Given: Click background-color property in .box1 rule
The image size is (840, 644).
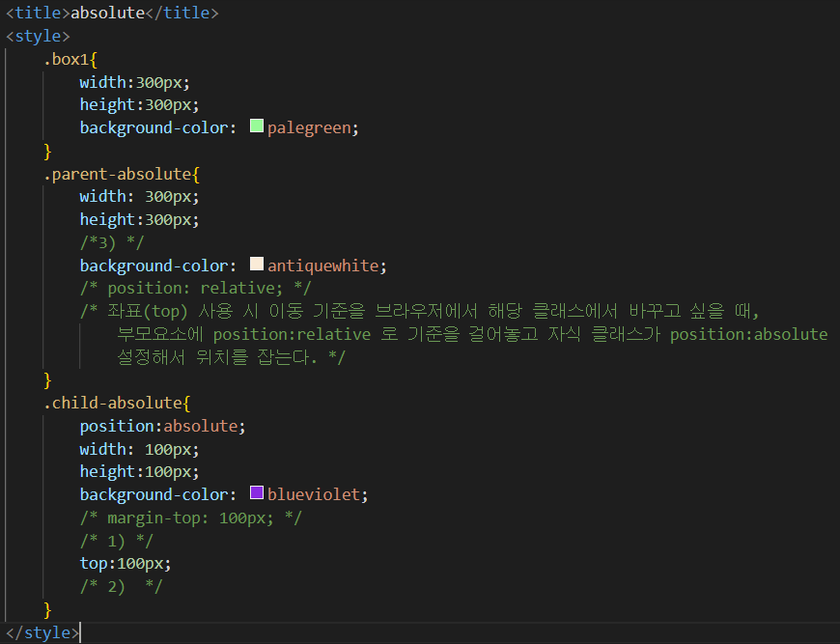Looking at the screenshot, I should [154, 128].
